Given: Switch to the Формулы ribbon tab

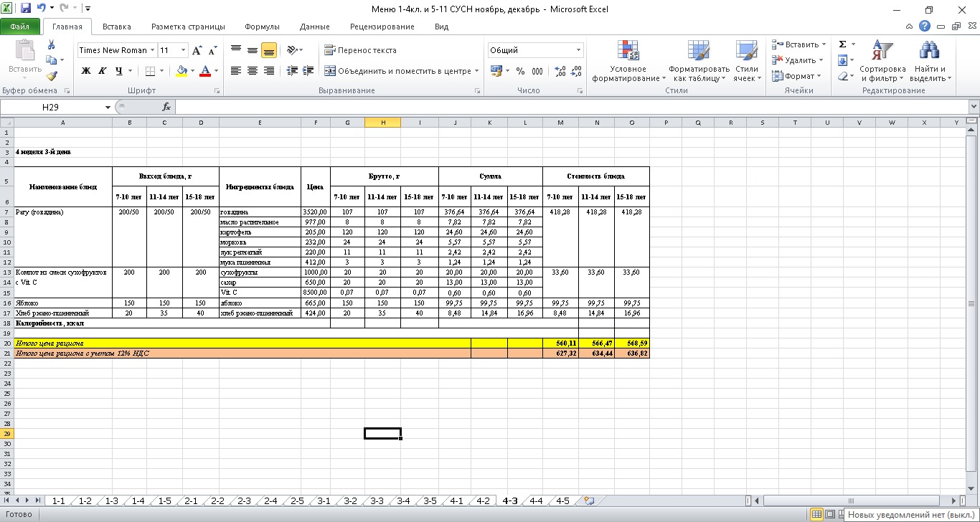Looking at the screenshot, I should (x=262, y=27).
